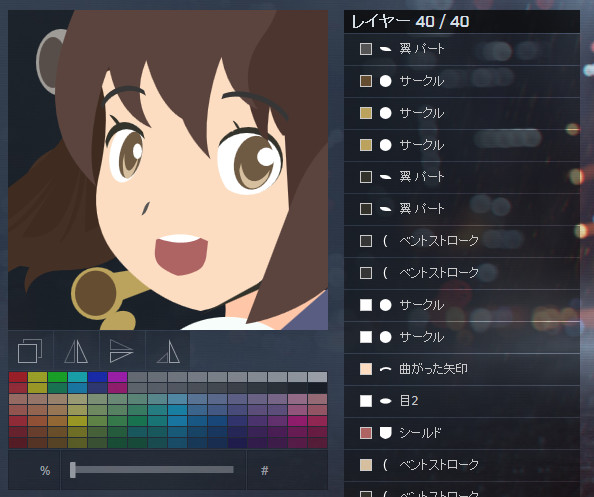Screen dimensions: 594x497
Task: Click the % opacity label
Action: point(45,470)
